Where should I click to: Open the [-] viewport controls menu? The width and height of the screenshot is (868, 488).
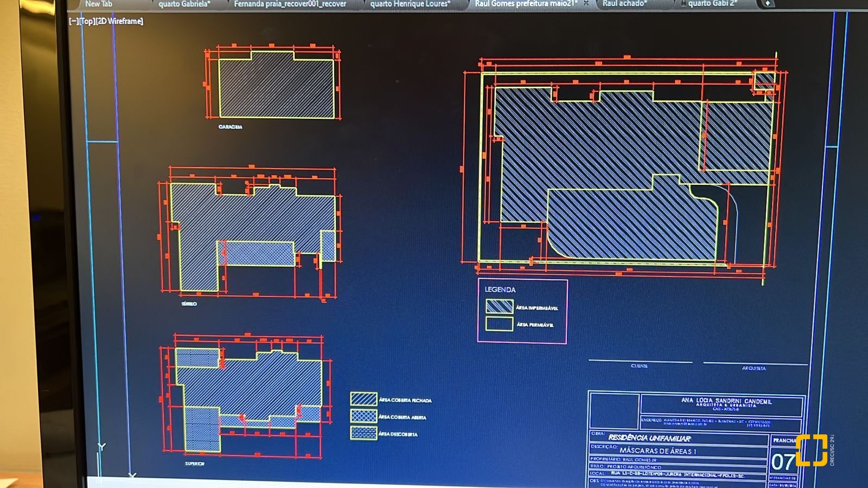73,21
